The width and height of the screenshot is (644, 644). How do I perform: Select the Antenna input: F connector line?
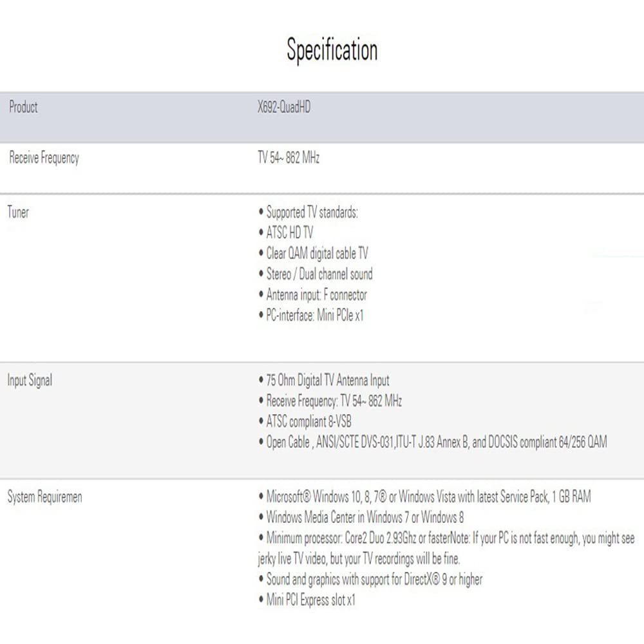316,295
